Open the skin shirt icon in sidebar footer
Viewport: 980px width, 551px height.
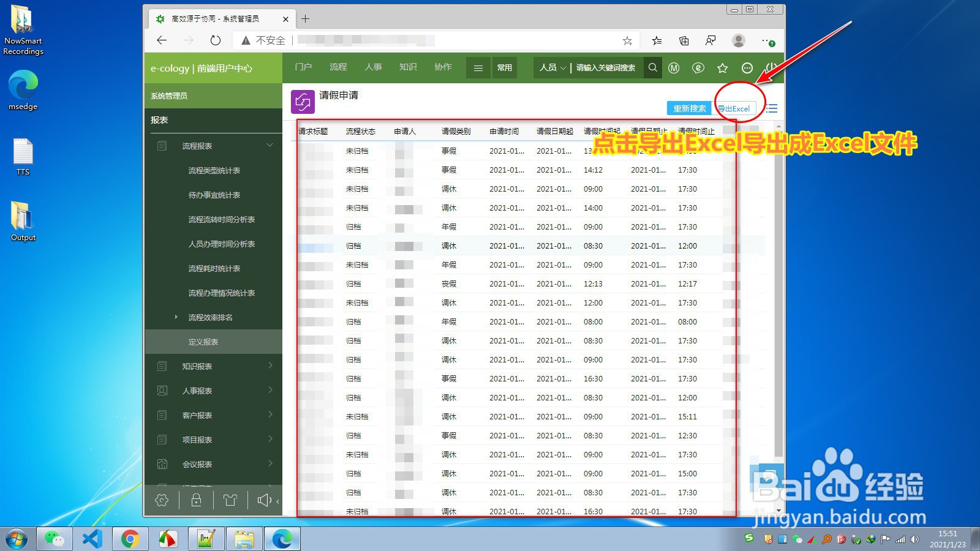(x=230, y=500)
